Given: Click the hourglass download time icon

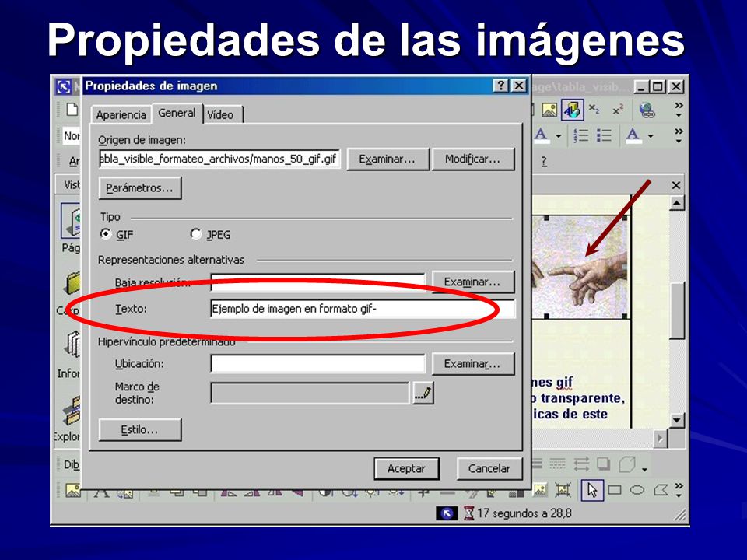Looking at the screenshot, I should (x=469, y=513).
